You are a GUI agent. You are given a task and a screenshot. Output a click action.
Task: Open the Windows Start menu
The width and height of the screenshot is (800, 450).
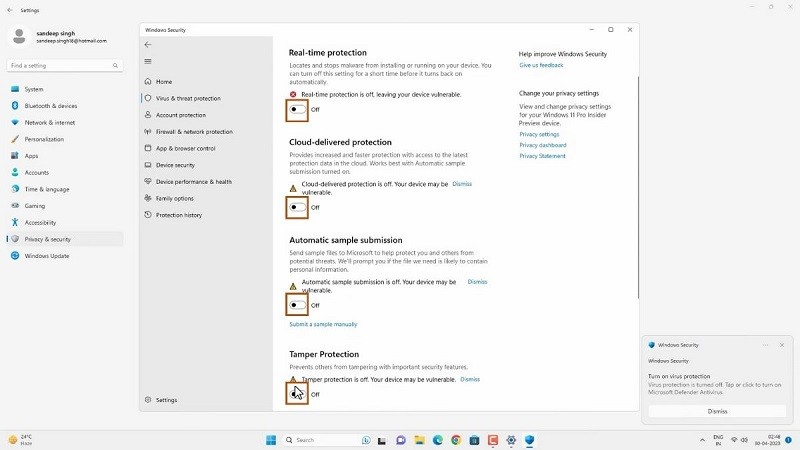pos(271,440)
